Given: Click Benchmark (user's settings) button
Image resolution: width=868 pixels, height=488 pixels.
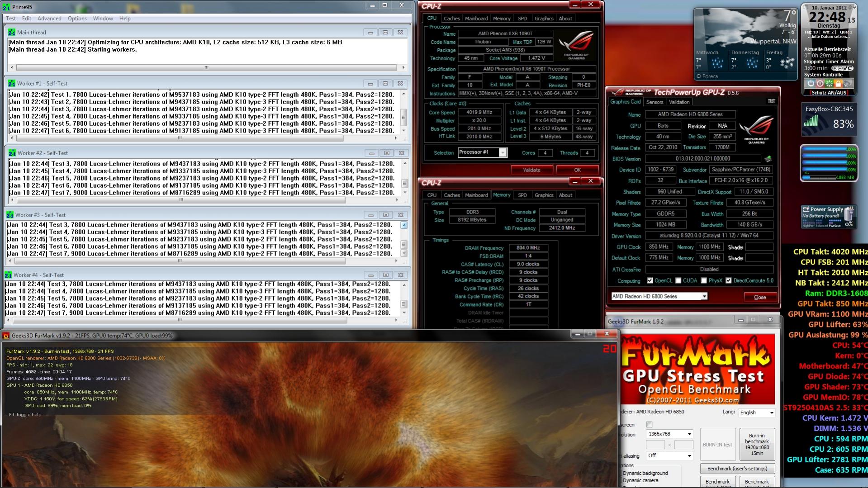Looking at the screenshot, I should pyautogui.click(x=737, y=469).
